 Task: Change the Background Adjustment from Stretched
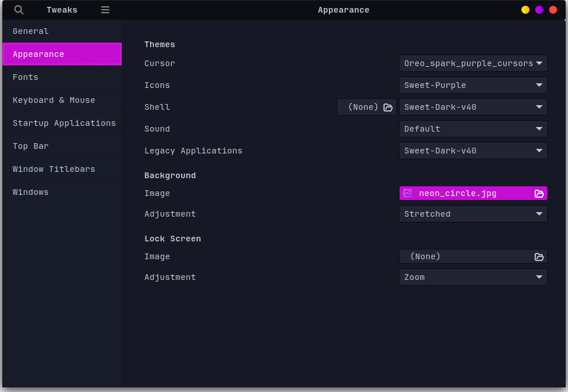[473, 213]
